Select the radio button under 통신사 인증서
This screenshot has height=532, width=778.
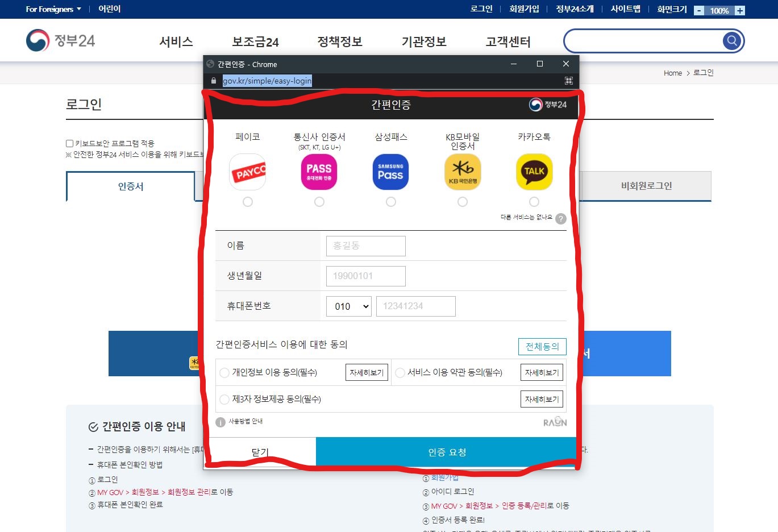click(x=319, y=202)
